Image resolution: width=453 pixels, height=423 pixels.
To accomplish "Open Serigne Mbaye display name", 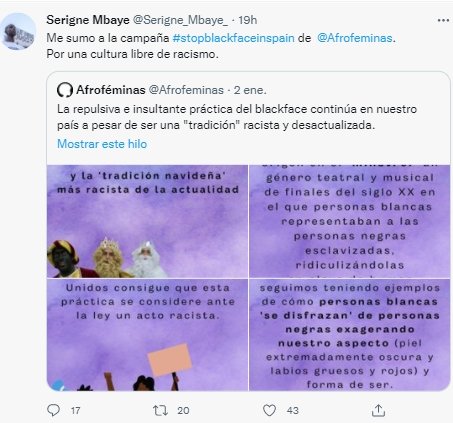I will pyautogui.click(x=88, y=20).
